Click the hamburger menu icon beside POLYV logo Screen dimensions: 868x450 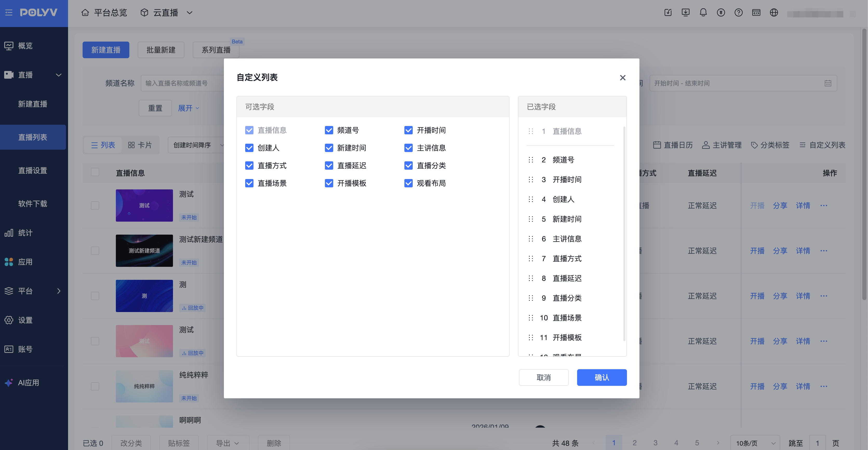[x=9, y=13]
